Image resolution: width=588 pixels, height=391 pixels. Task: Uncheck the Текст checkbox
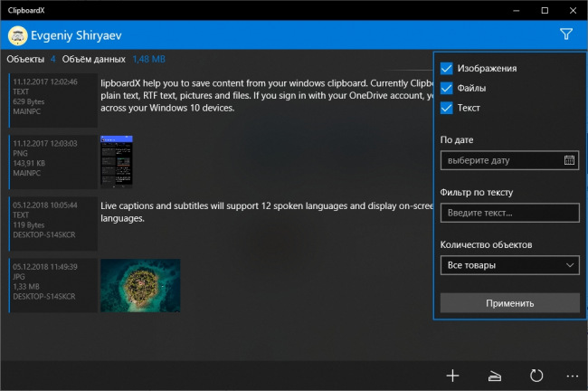446,108
